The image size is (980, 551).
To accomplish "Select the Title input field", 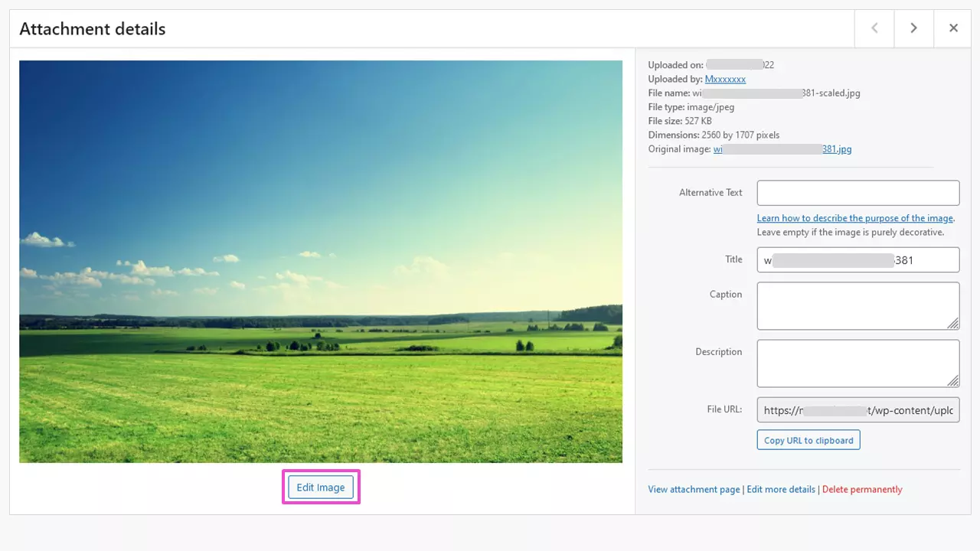I will click(857, 259).
